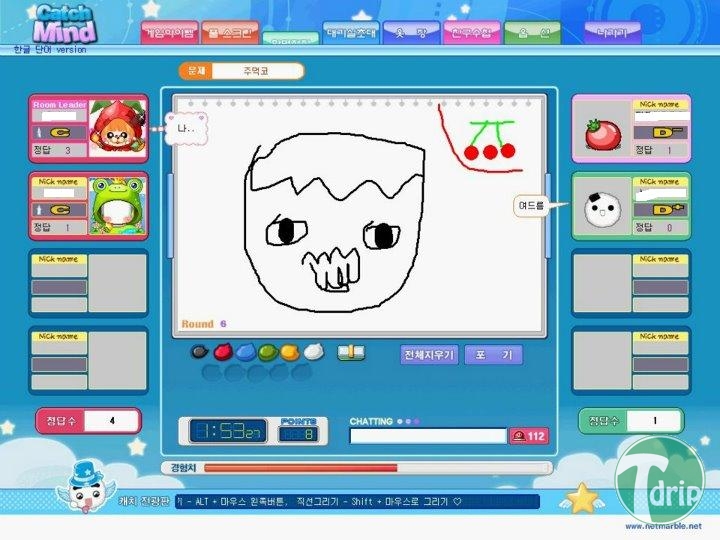Viewport: 720px width, 540px height.
Task: Open the 대기실초대 invite tab
Action: click(x=351, y=33)
